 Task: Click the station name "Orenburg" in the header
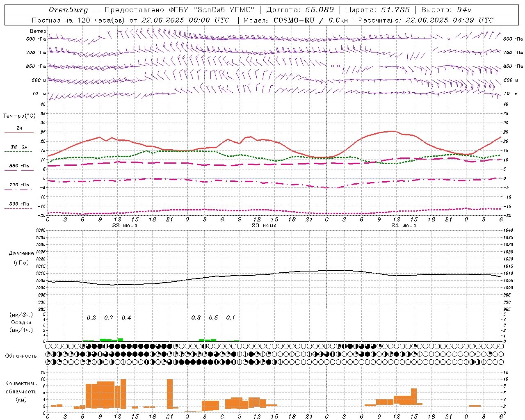pos(68,10)
